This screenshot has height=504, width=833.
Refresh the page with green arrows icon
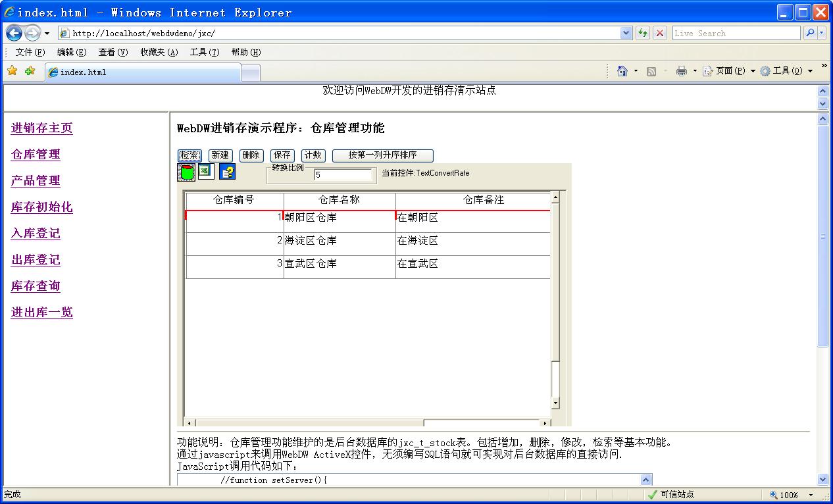click(643, 33)
